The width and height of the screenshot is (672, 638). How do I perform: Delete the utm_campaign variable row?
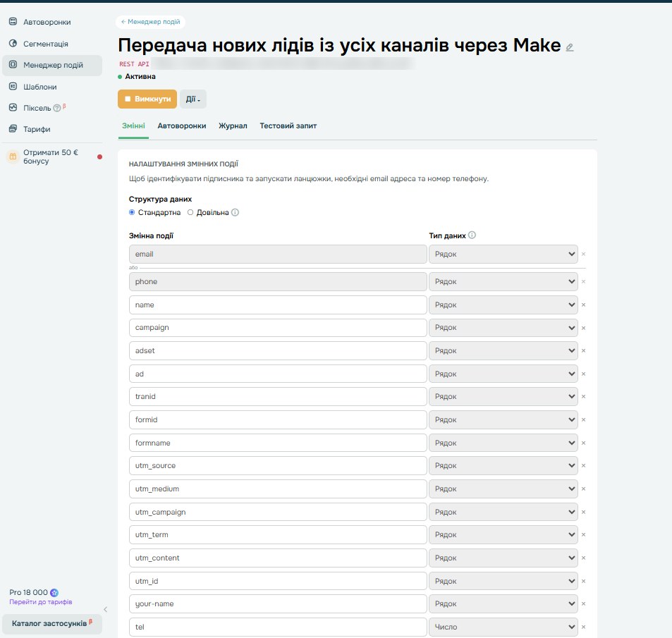pyautogui.click(x=583, y=512)
